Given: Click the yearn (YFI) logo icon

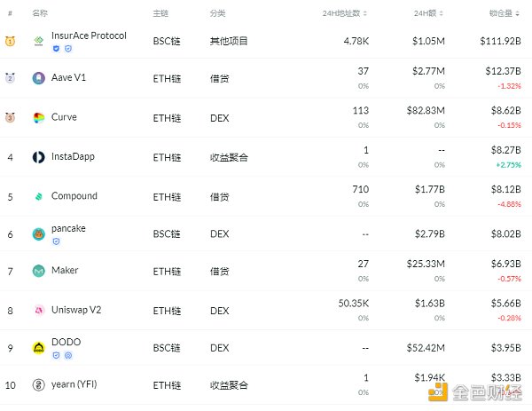Looking at the screenshot, I should click(x=39, y=385).
